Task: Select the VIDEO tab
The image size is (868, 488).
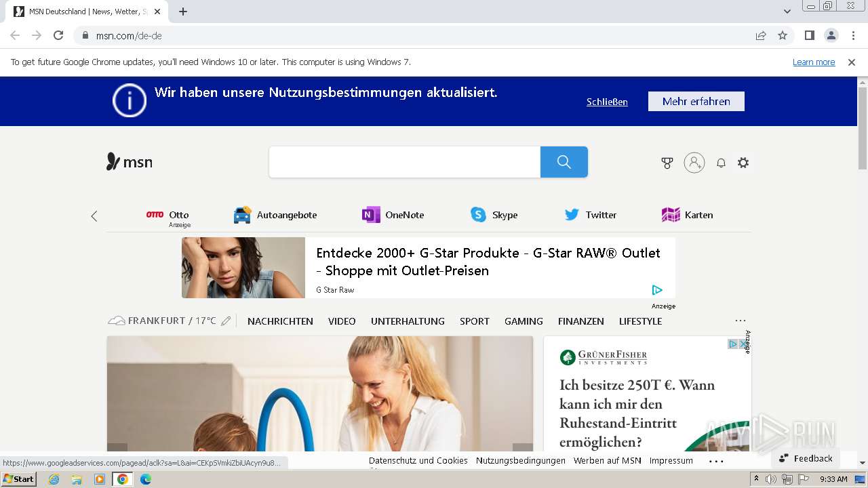Action: tap(342, 321)
